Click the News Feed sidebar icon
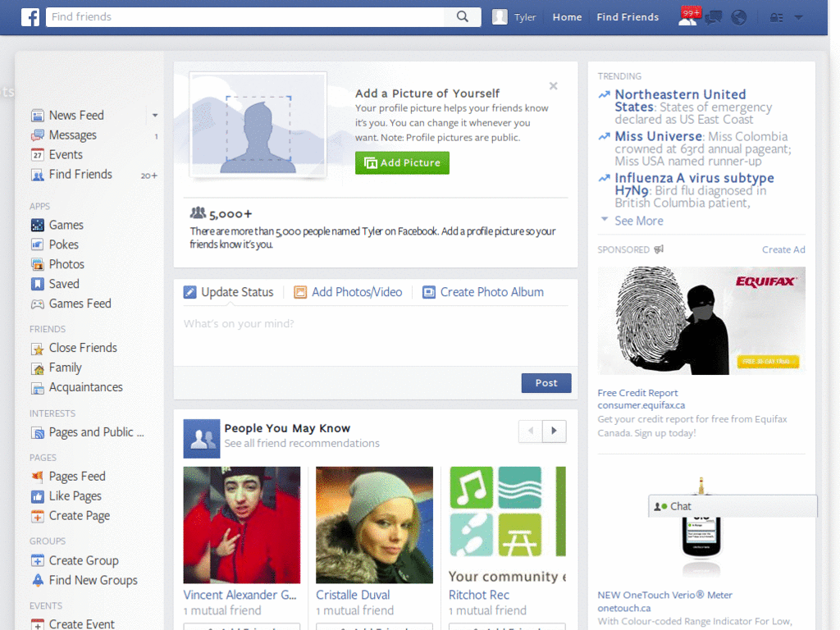 [38, 116]
